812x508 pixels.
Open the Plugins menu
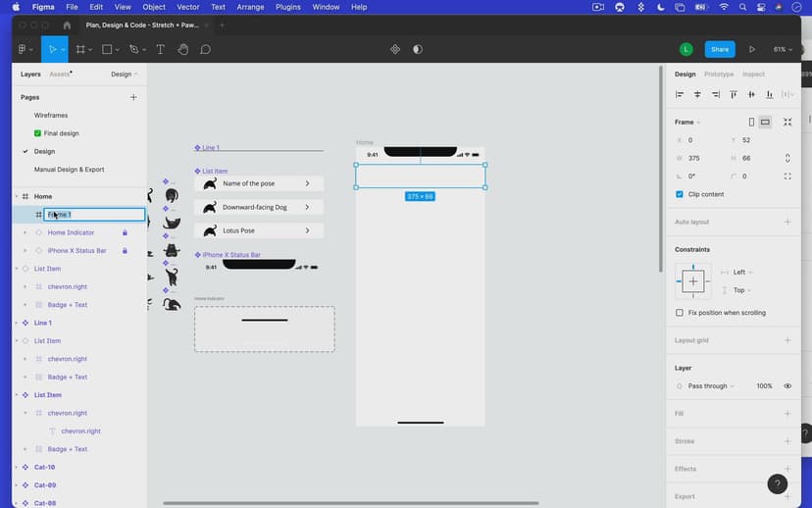(x=288, y=7)
